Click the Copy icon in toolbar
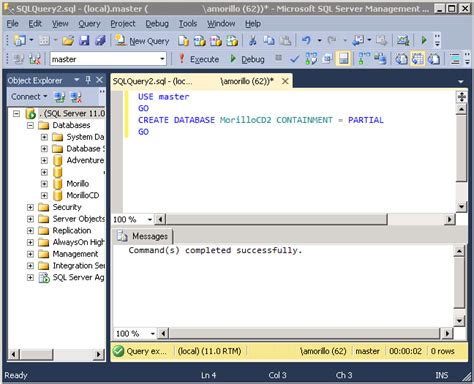 (x=269, y=41)
